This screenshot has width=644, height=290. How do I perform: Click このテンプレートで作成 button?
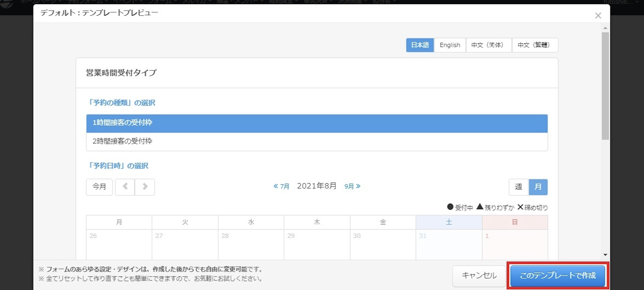(558, 276)
